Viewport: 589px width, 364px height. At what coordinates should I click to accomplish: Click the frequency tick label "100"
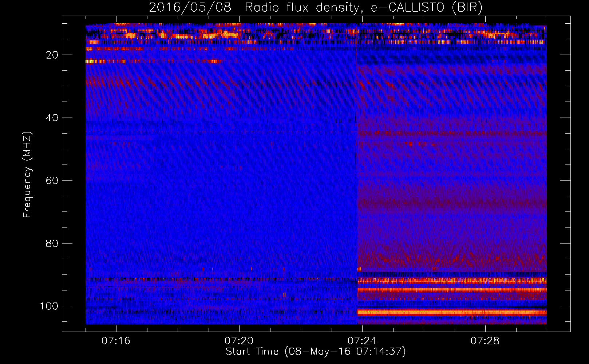[49, 306]
